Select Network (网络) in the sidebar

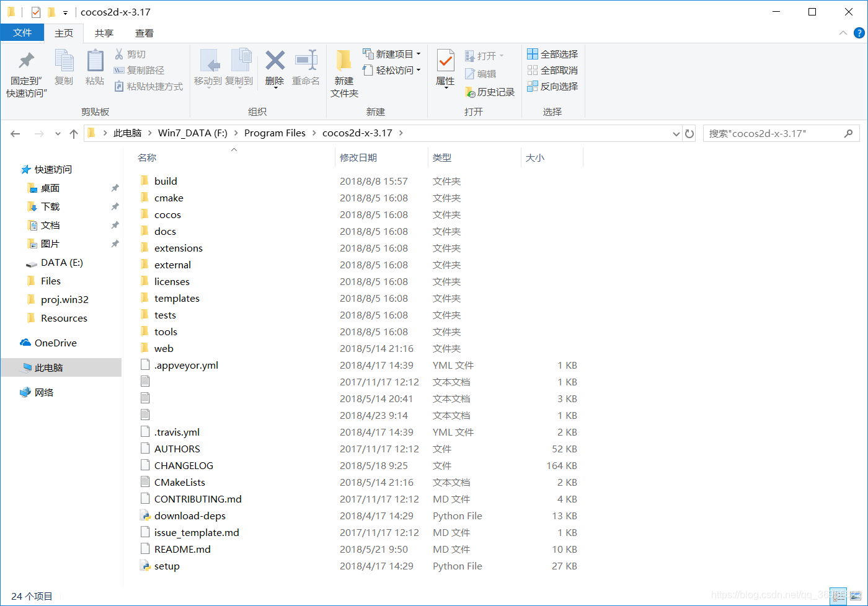43,392
